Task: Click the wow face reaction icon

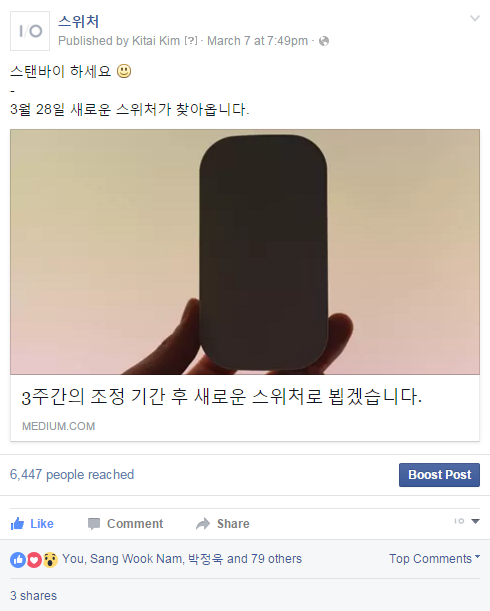Action: [50, 560]
